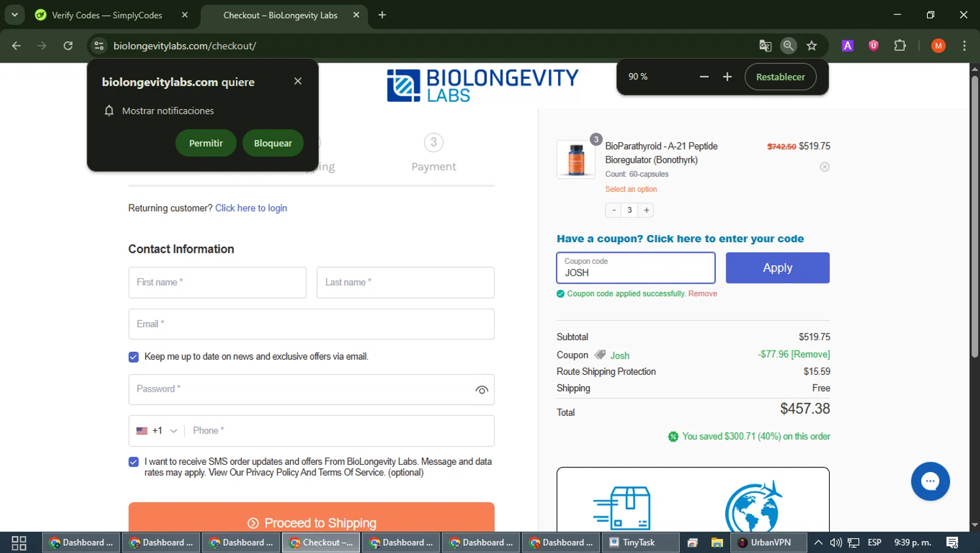Open site information icon in address bar
Image resolution: width=980 pixels, height=553 pixels.
point(99,46)
